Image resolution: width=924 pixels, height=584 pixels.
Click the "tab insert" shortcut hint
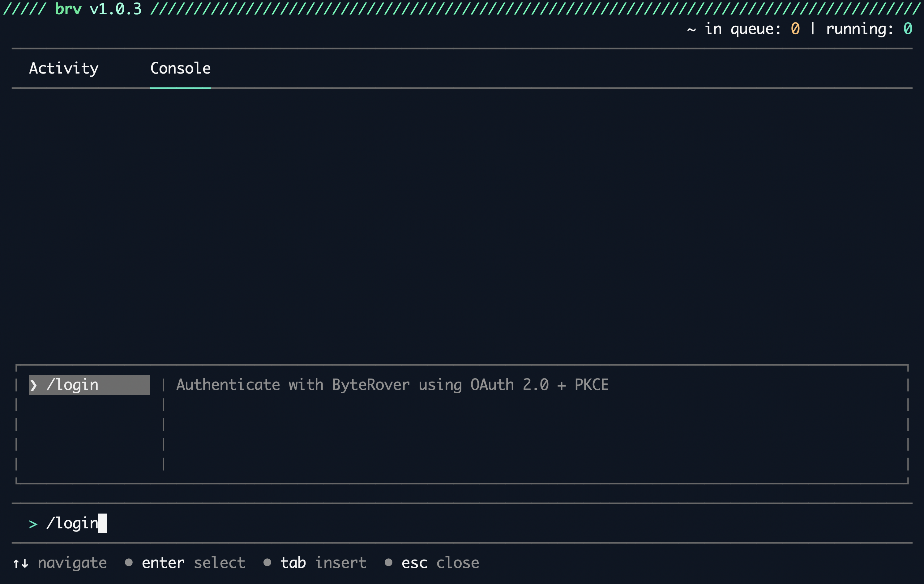[x=323, y=562]
